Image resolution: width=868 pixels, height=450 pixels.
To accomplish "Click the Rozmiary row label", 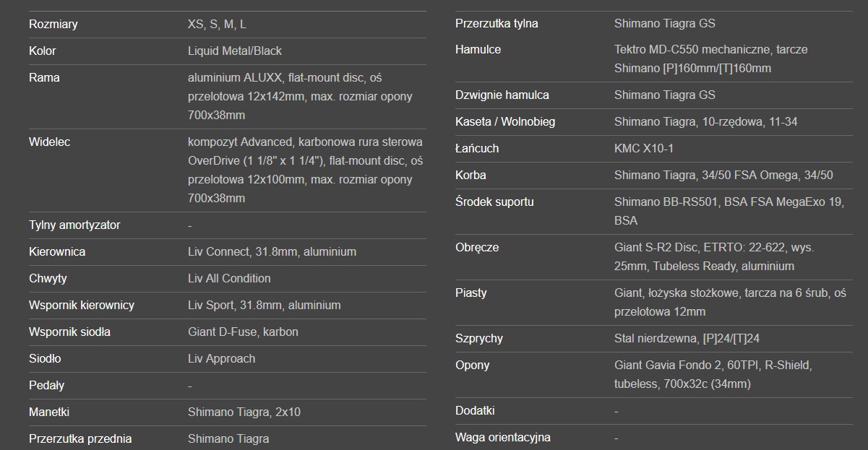I will (53, 24).
